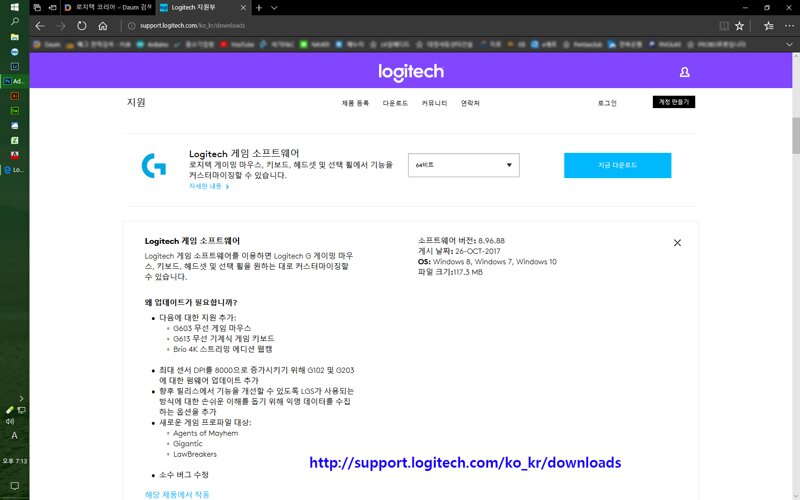Click the 로그인 link
This screenshot has width=800, height=500.
[x=607, y=103]
